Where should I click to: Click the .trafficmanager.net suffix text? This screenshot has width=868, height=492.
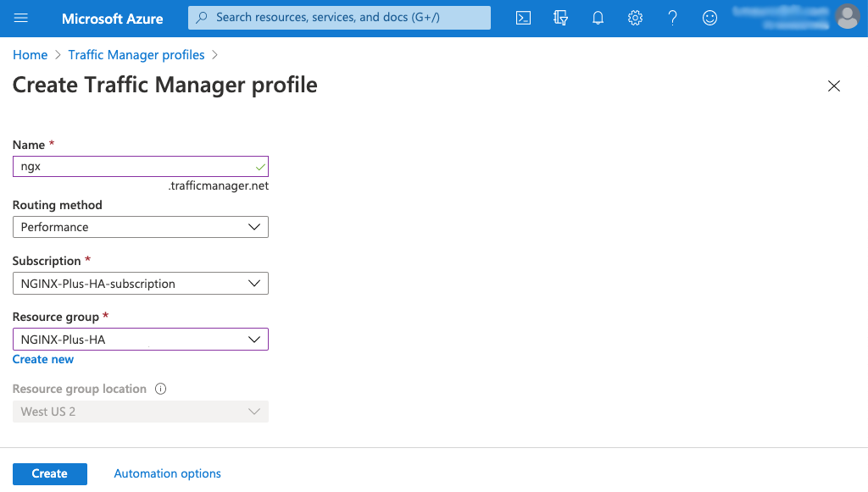pyautogui.click(x=219, y=185)
